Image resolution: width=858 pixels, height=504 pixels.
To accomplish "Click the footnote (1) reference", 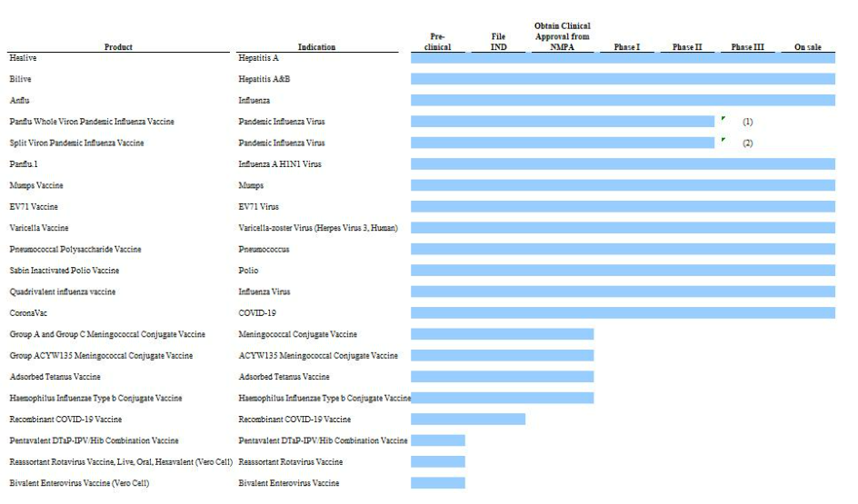I will click(747, 122).
